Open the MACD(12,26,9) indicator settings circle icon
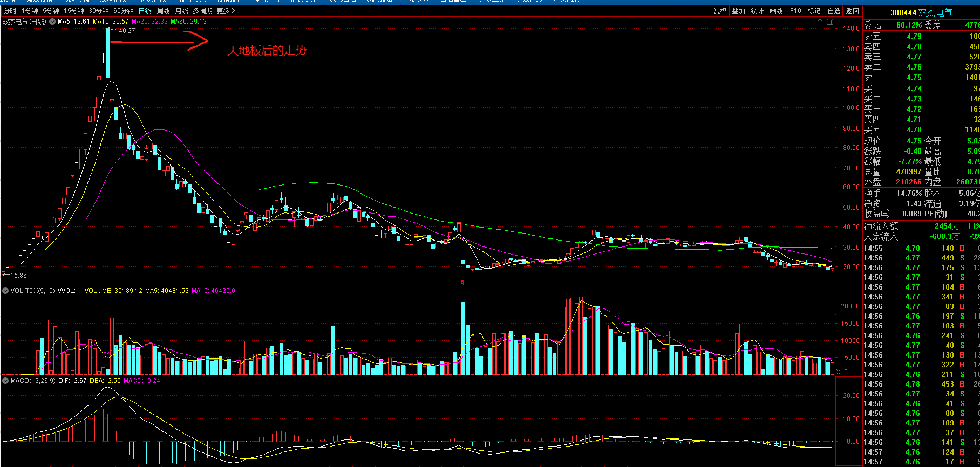The height and width of the screenshot is (467, 980). pos(5,381)
